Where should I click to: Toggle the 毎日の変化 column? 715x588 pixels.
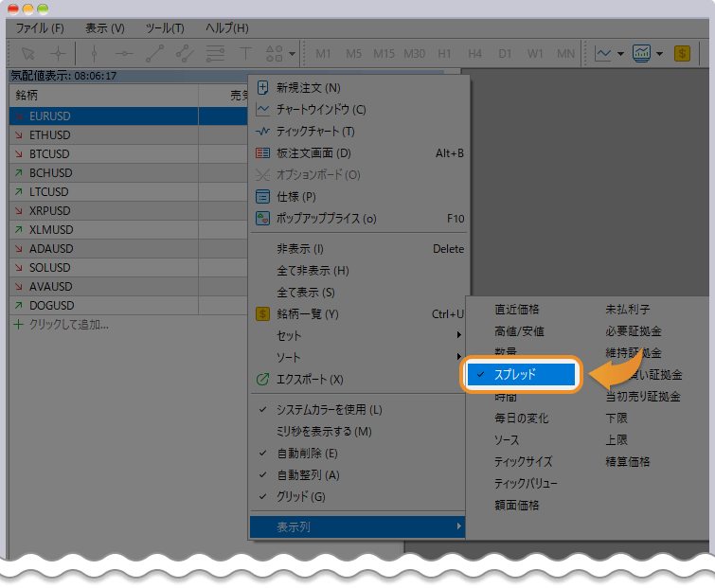522,418
